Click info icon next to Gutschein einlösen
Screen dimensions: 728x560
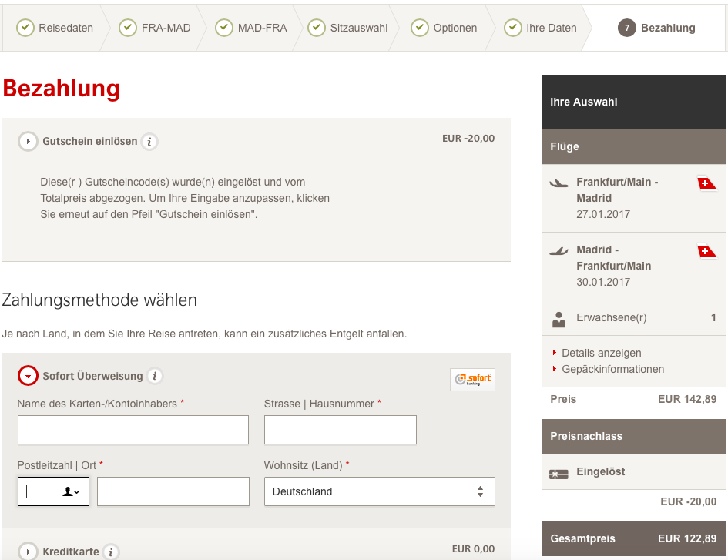pos(149,142)
